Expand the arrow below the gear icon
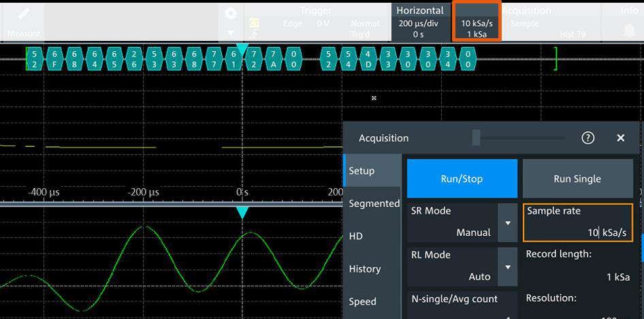 (x=231, y=33)
